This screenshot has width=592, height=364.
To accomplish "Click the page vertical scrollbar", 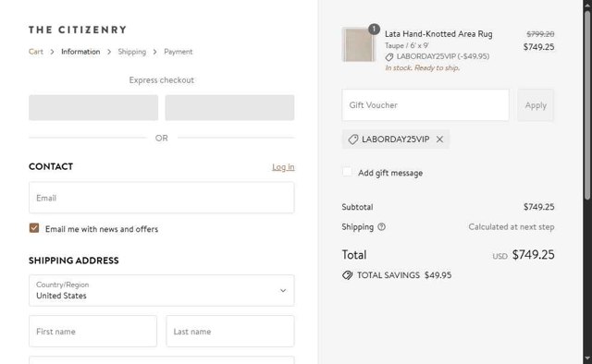I will click(587, 105).
